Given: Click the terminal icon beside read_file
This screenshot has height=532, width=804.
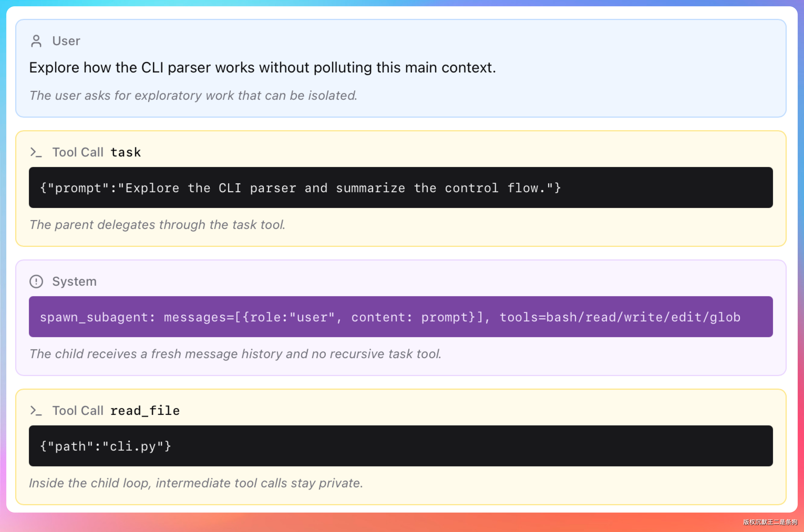Looking at the screenshot, I should (x=36, y=410).
